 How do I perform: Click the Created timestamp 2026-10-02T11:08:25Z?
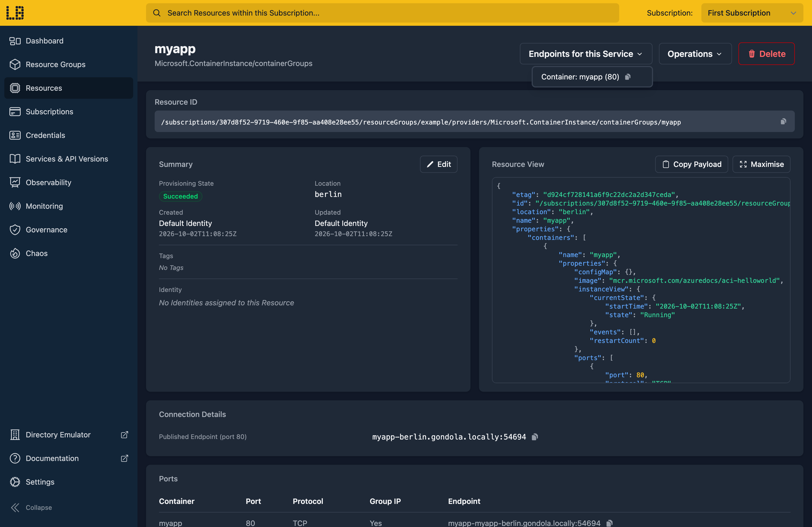(x=198, y=234)
